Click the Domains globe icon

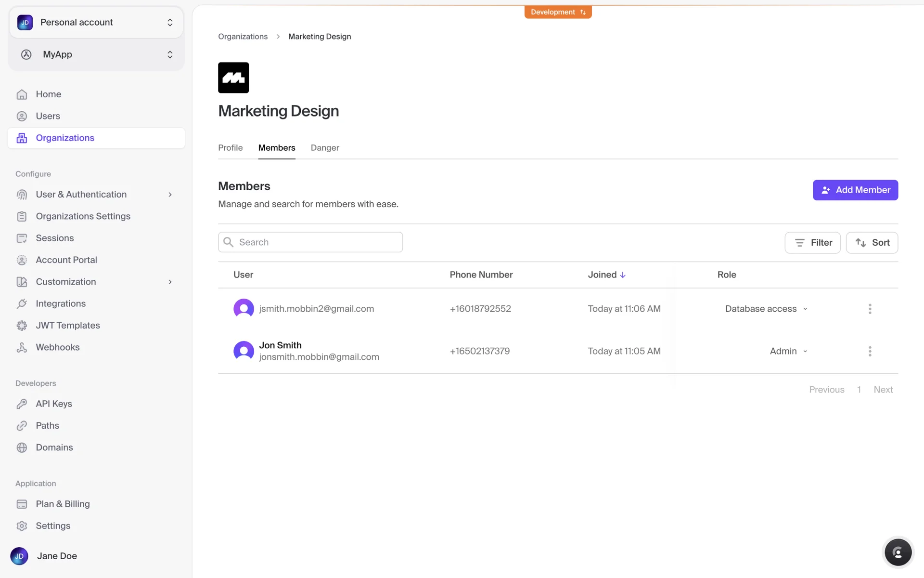click(22, 447)
